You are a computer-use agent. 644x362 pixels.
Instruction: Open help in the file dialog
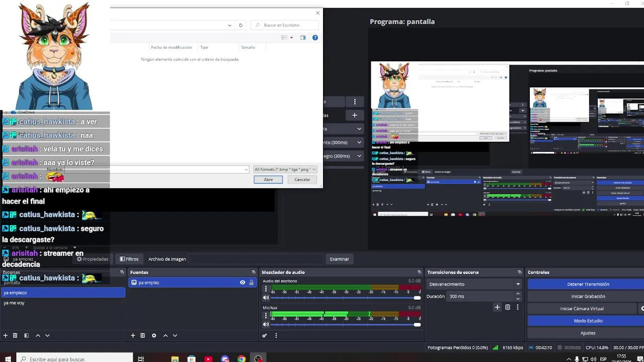(x=315, y=38)
